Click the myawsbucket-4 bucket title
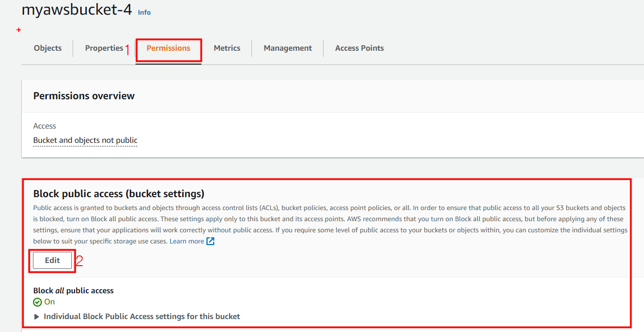This screenshot has height=332, width=644. (x=77, y=10)
